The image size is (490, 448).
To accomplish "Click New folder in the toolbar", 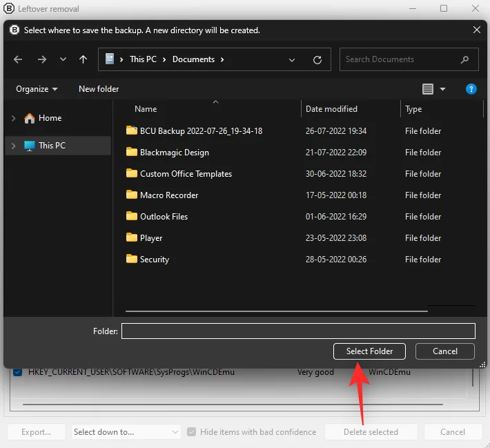I will (99, 89).
